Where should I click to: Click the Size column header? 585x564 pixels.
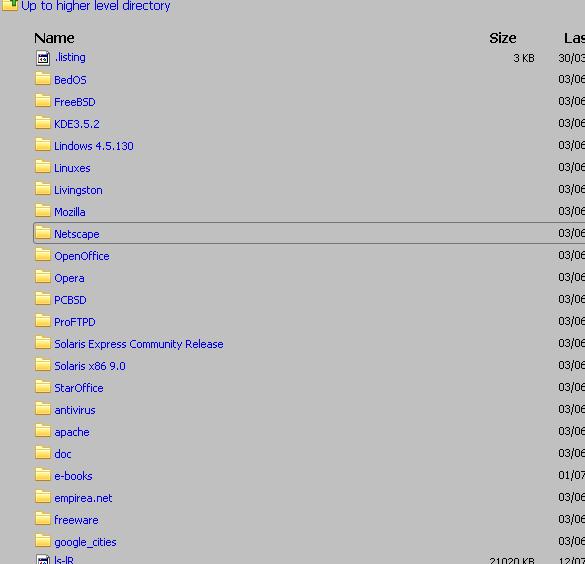503,38
